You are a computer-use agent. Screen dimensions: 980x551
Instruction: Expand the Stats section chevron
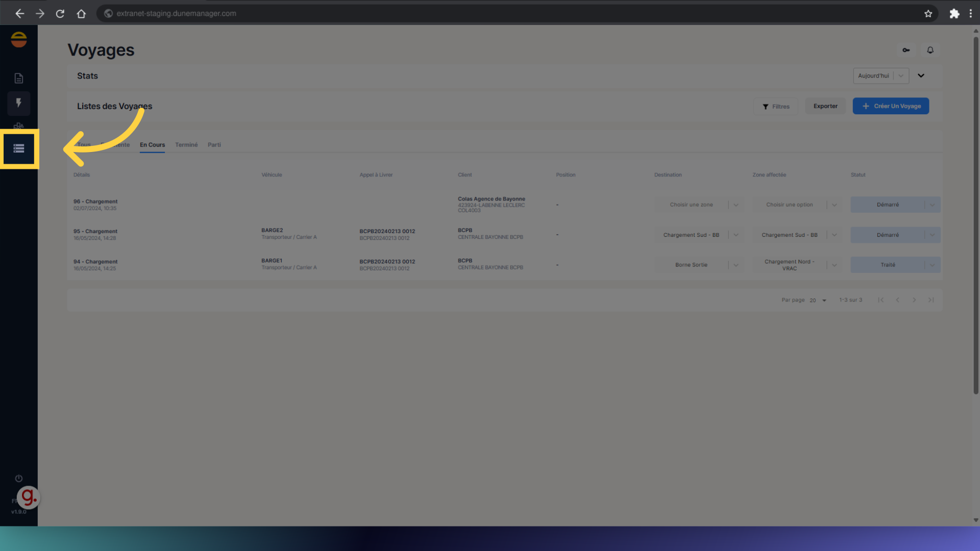[x=921, y=76]
